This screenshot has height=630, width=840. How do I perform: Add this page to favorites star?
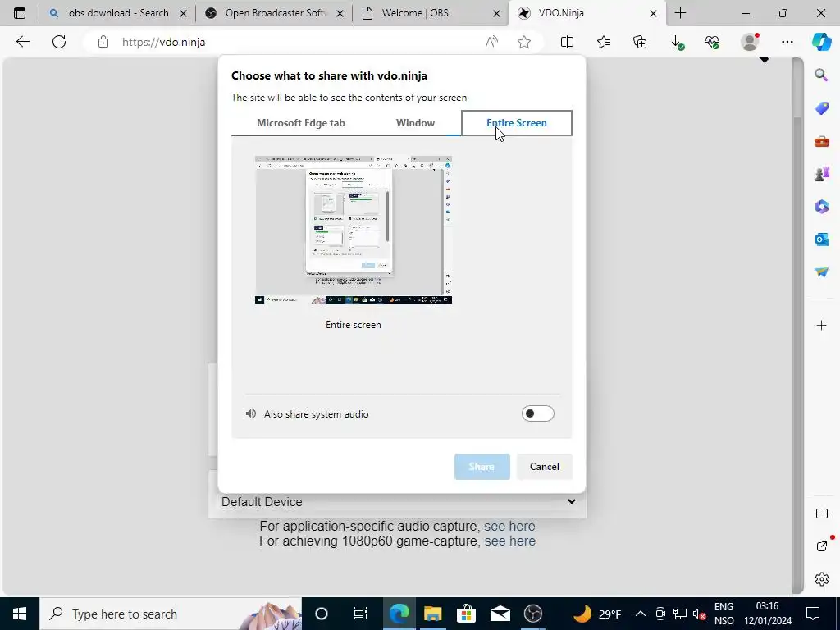click(x=524, y=42)
